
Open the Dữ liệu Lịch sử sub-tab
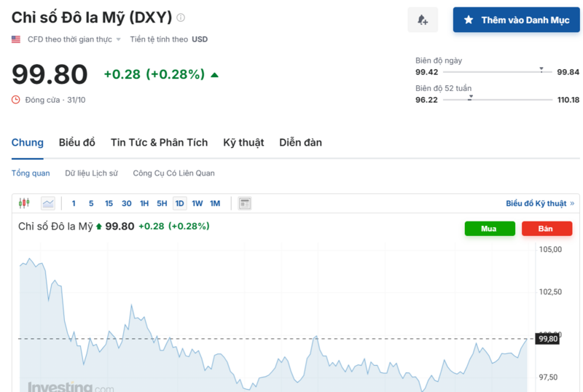[x=91, y=173]
